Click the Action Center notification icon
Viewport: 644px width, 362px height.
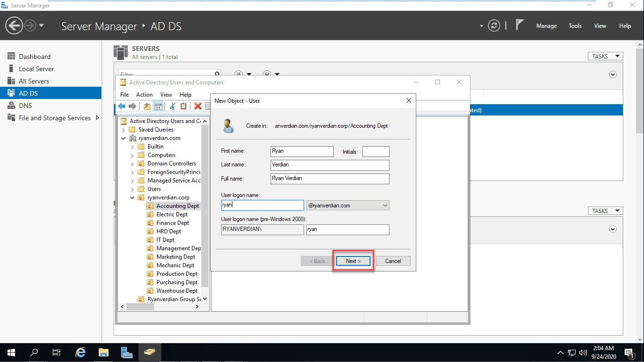click(x=629, y=353)
